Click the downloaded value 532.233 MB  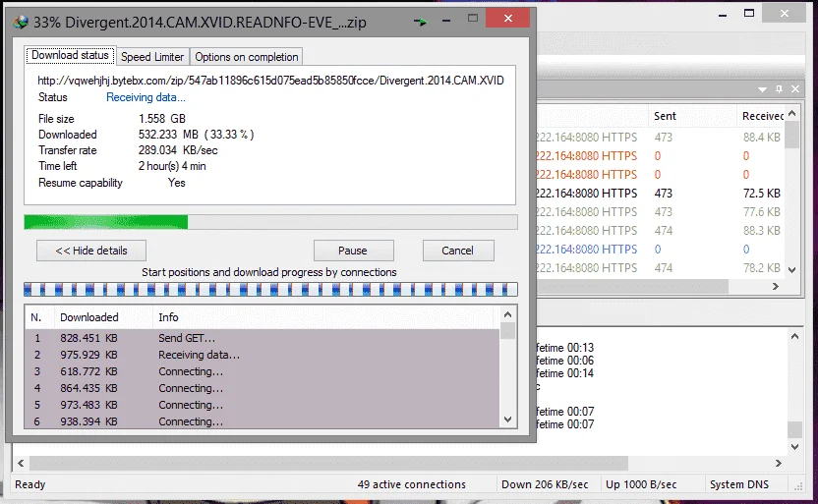pos(197,135)
